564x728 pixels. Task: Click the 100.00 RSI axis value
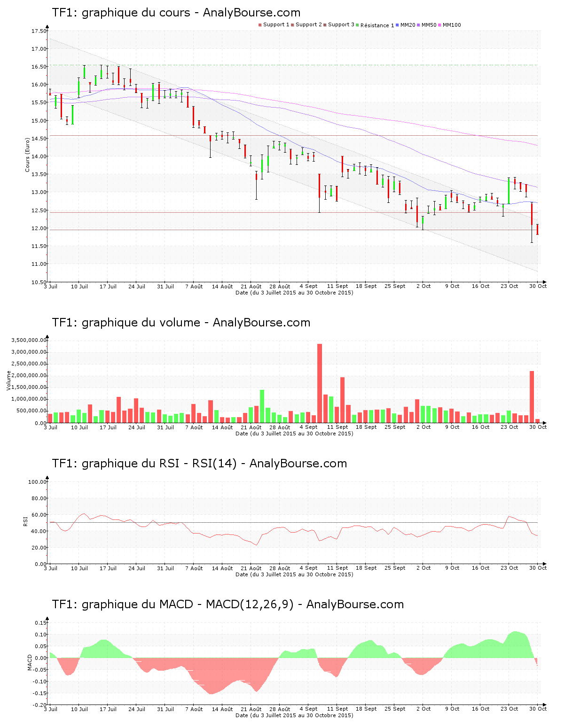coord(37,482)
